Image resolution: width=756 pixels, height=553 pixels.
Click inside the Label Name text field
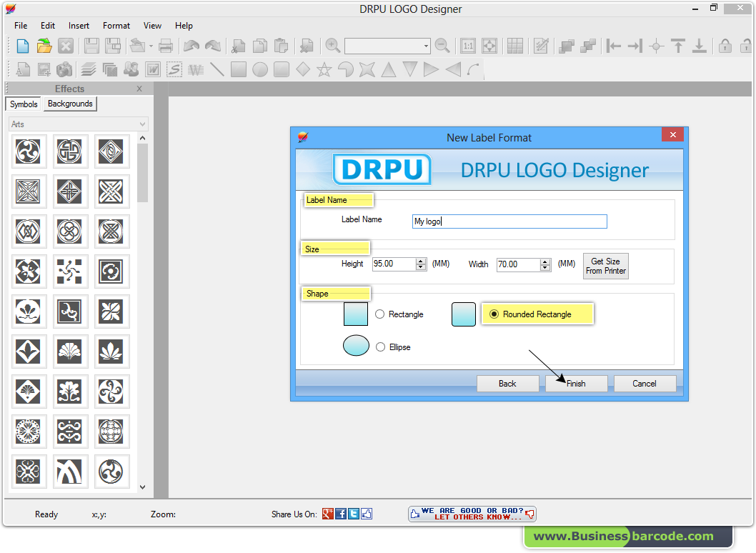[509, 221]
